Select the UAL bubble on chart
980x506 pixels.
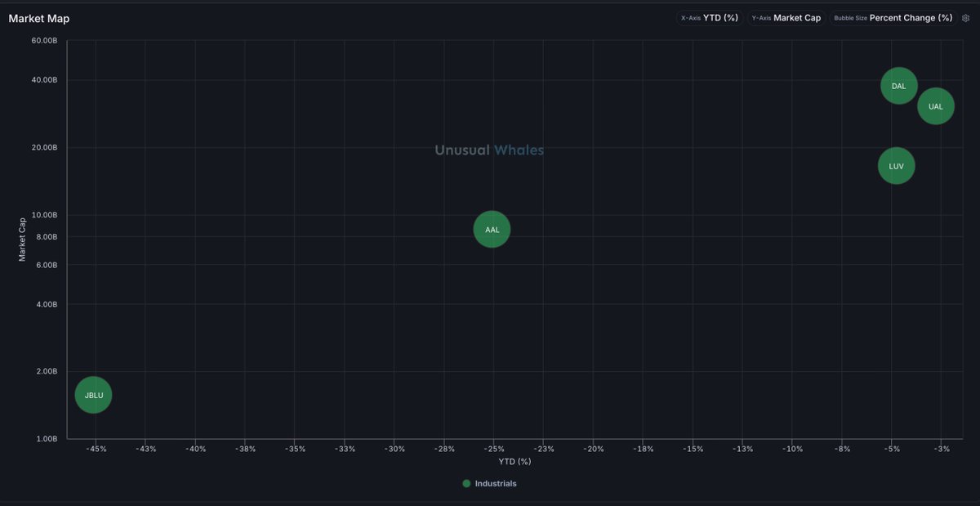click(935, 106)
